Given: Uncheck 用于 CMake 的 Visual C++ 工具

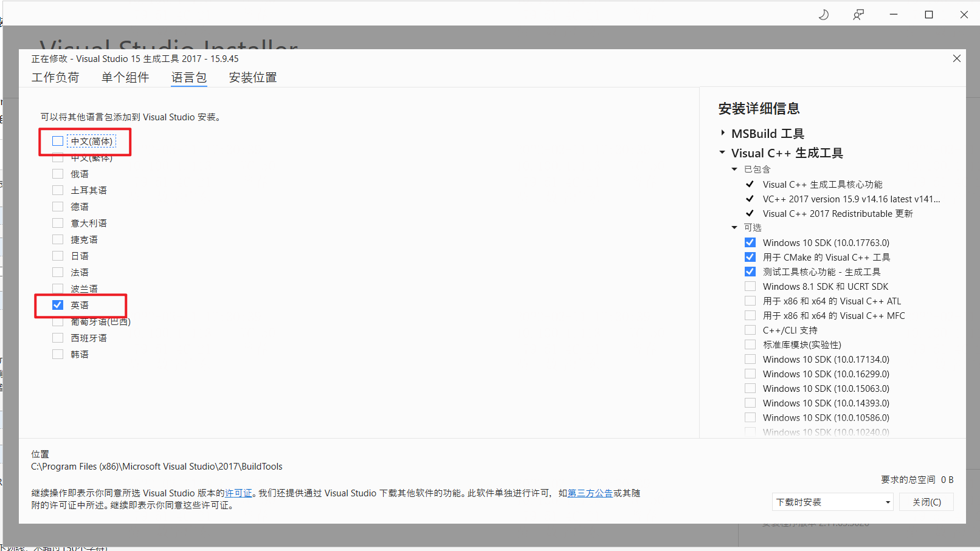Looking at the screenshot, I should coord(750,257).
